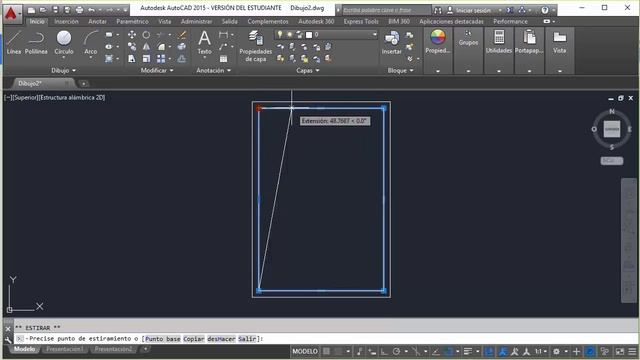Expand the Modificar panel

pyautogui.click(x=157, y=70)
